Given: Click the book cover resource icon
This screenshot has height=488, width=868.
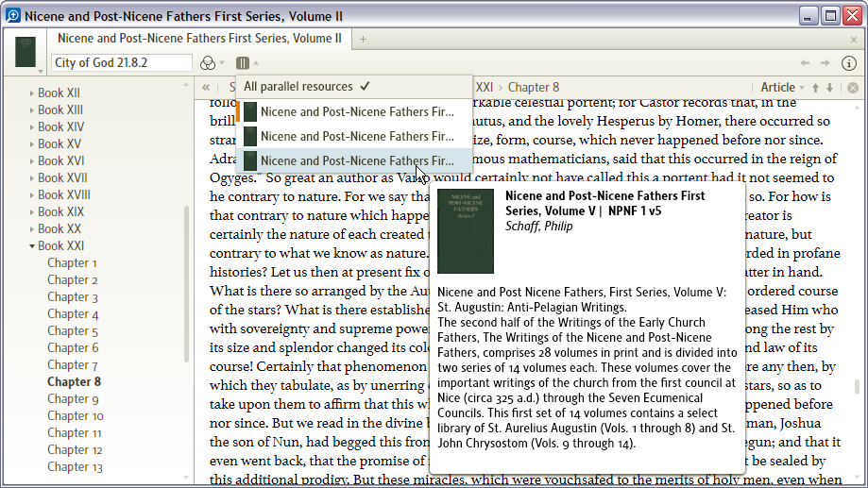Looking at the screenshot, I should point(25,52).
